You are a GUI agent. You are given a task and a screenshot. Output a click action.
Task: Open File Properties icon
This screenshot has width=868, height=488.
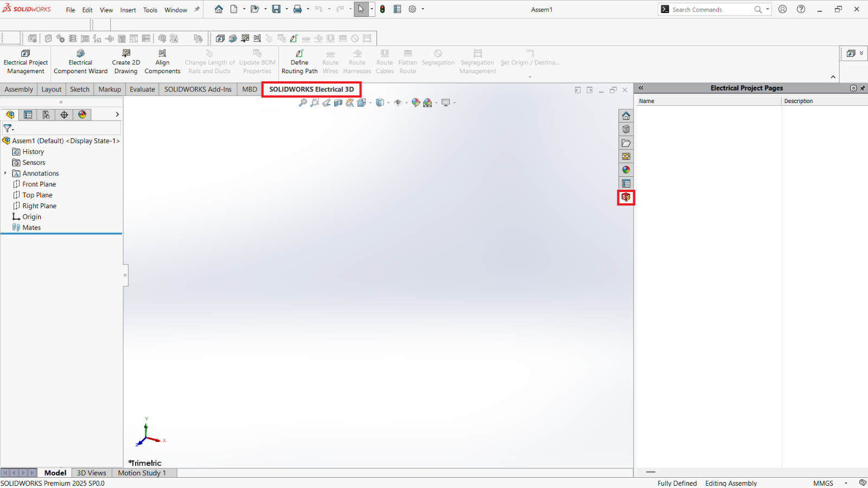pos(397,9)
